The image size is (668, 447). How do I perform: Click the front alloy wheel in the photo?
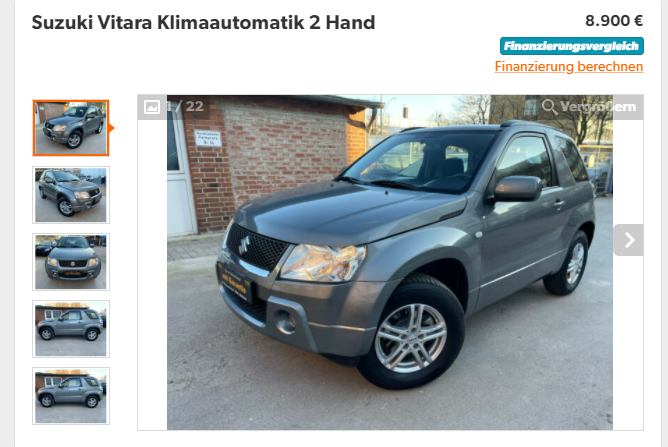(411, 337)
